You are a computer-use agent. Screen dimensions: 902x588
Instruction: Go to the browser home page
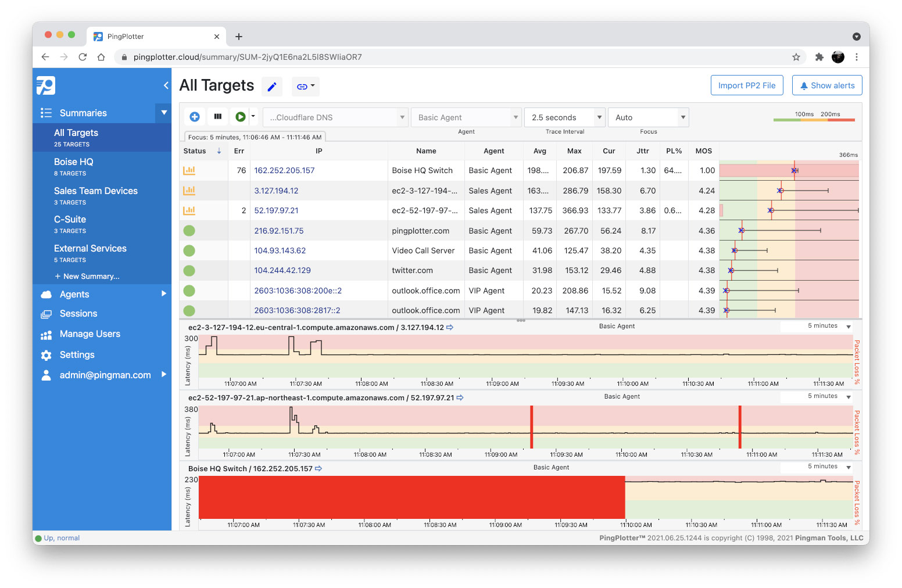101,57
